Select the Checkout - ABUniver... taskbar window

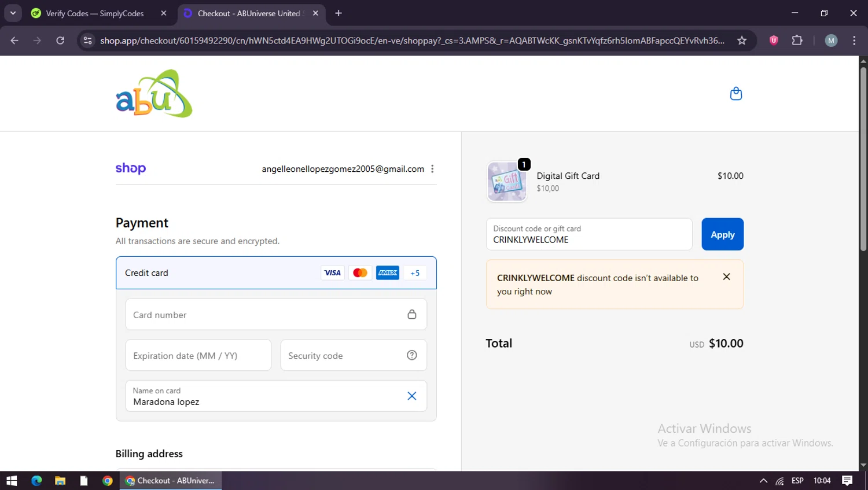click(171, 481)
